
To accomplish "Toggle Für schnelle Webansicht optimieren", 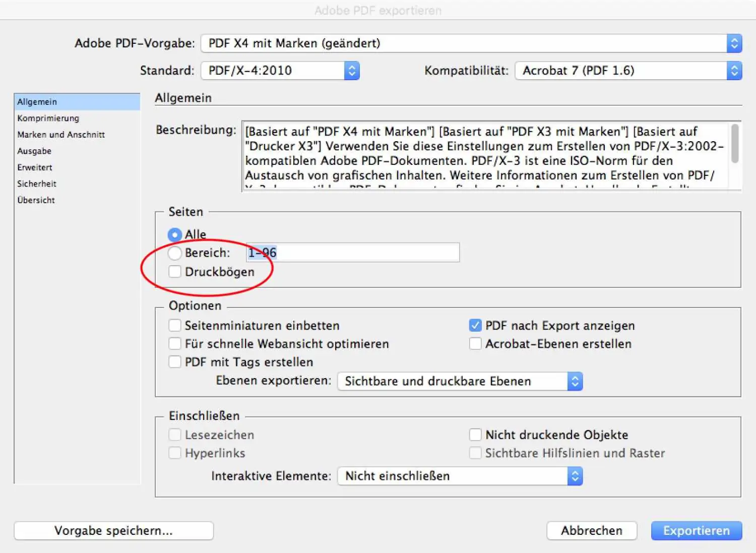I will tap(175, 344).
